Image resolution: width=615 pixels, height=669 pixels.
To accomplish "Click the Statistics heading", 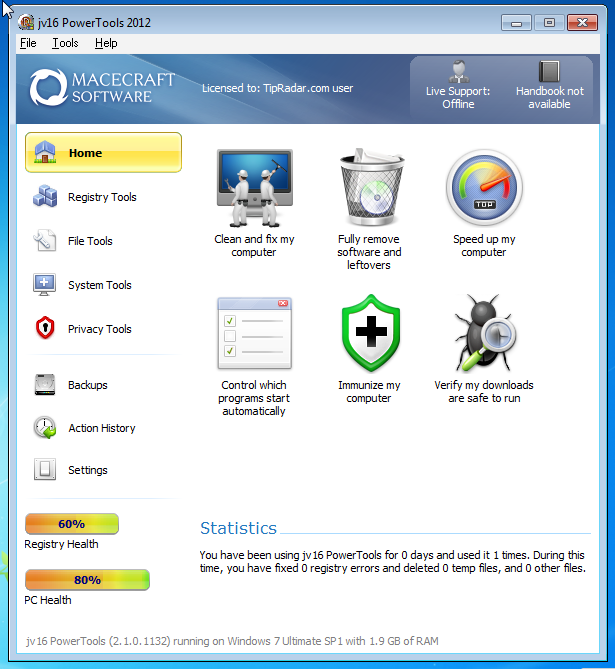I will pyautogui.click(x=238, y=528).
